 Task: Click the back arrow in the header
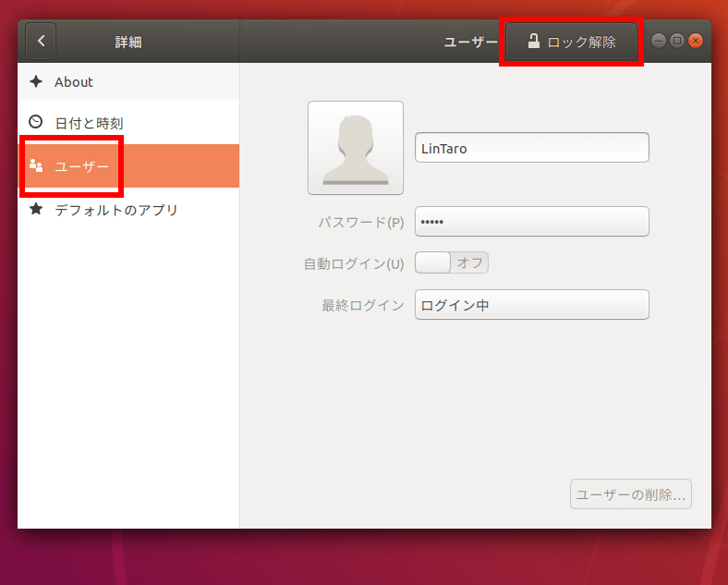coord(41,41)
